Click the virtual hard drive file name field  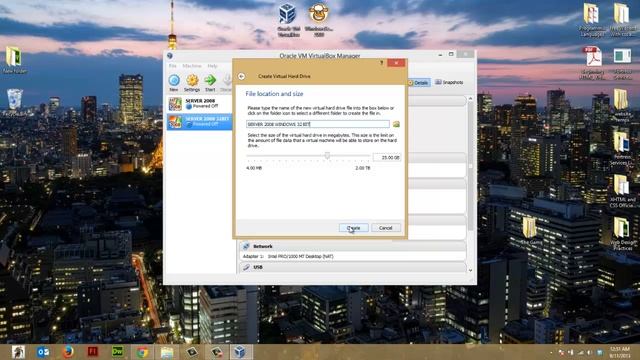click(318, 124)
